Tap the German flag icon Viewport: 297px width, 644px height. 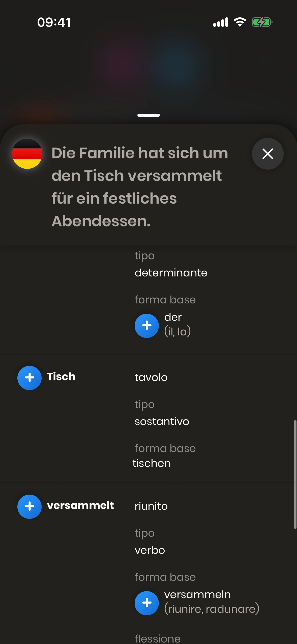(27, 154)
